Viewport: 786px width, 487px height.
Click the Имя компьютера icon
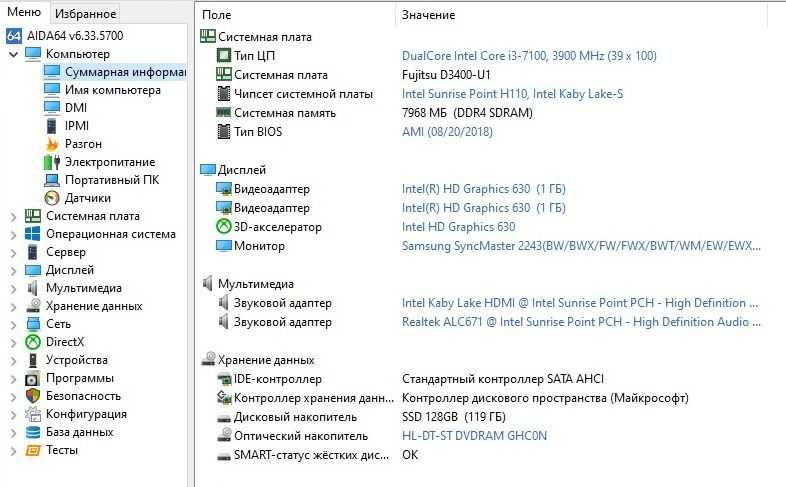52,90
